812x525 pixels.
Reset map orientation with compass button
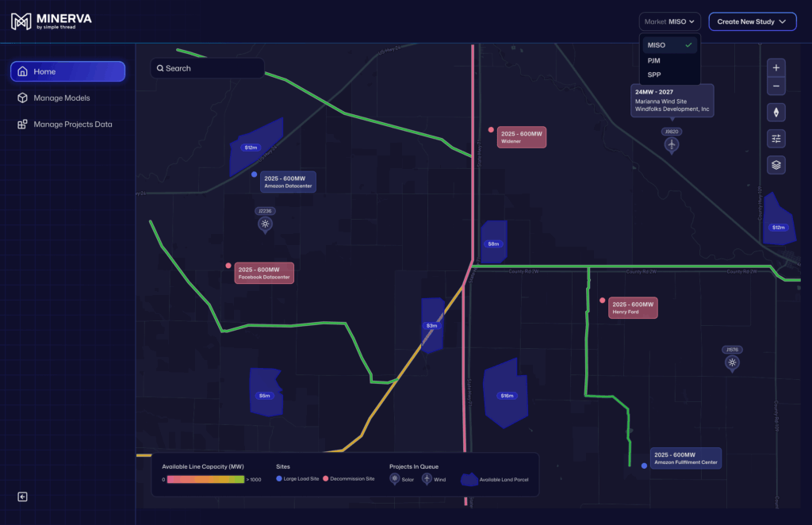click(x=776, y=113)
